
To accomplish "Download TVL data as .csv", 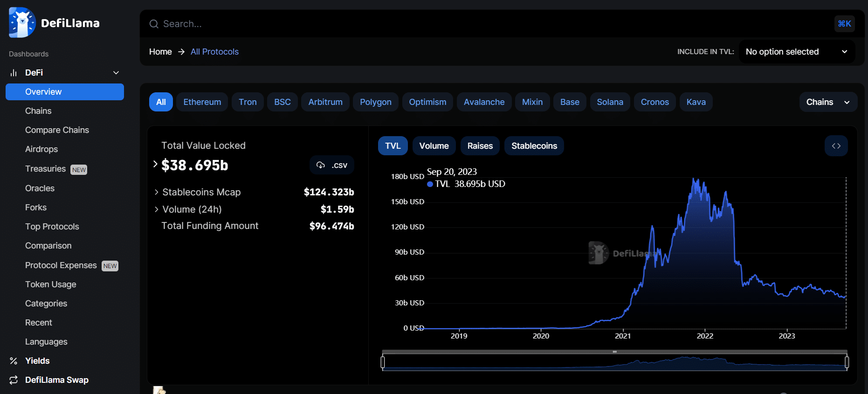I will 332,165.
